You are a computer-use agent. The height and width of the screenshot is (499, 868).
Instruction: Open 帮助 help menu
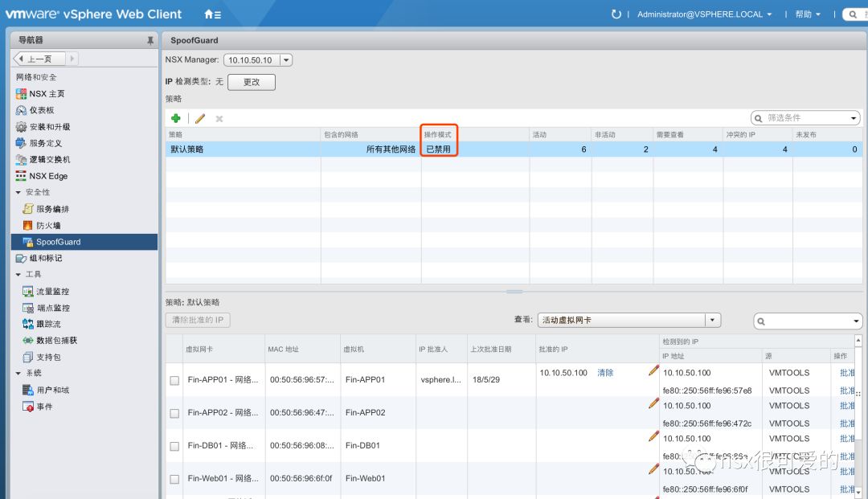tap(808, 14)
